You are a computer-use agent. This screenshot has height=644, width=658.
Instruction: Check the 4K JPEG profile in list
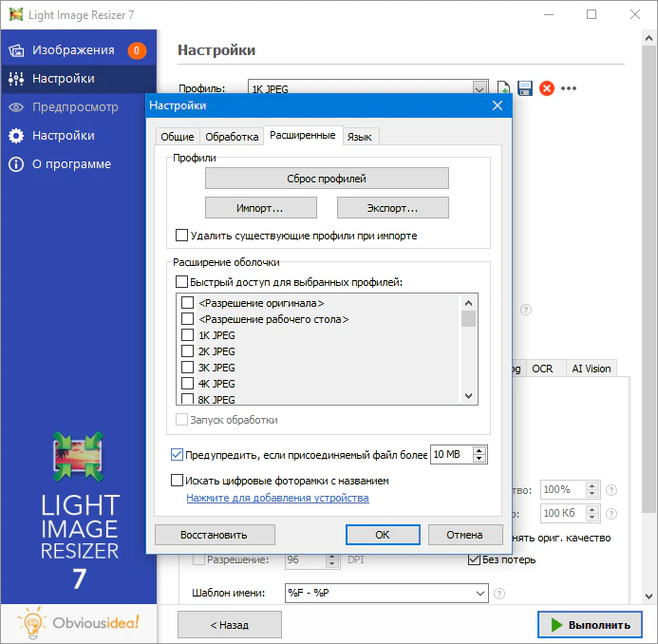(x=187, y=384)
